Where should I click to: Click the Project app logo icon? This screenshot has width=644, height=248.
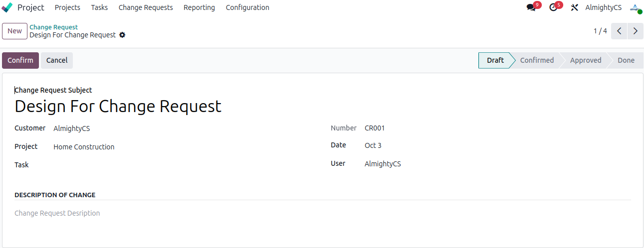(x=7, y=7)
